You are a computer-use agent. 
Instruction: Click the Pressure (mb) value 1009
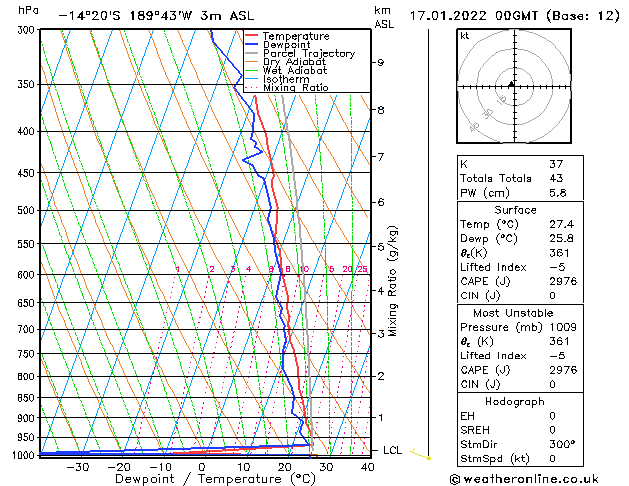pos(563,327)
